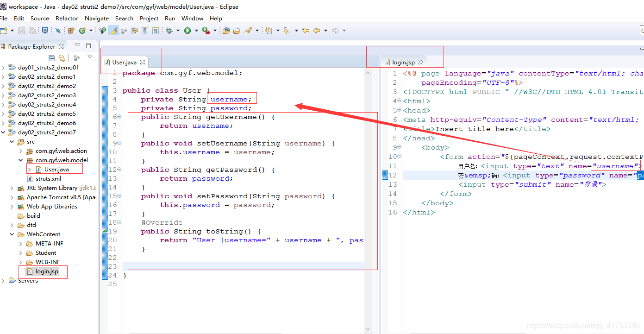Open the Run dropdown arrow

[196, 31]
